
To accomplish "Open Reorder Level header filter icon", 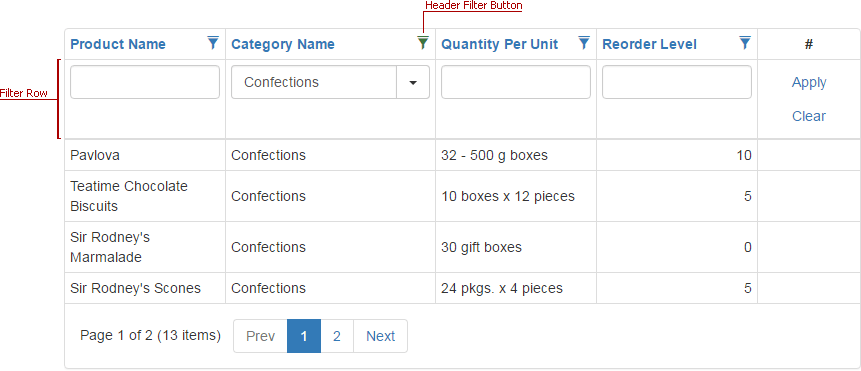I will [745, 43].
